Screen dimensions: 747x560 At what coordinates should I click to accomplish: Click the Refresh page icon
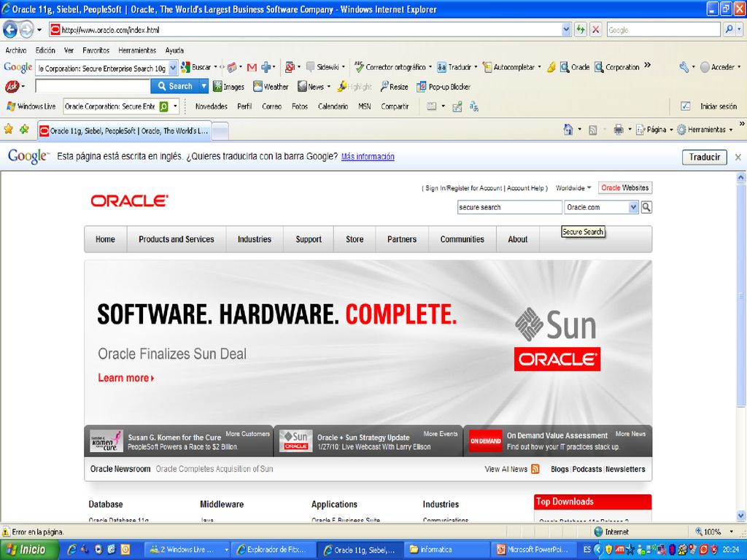580,29
